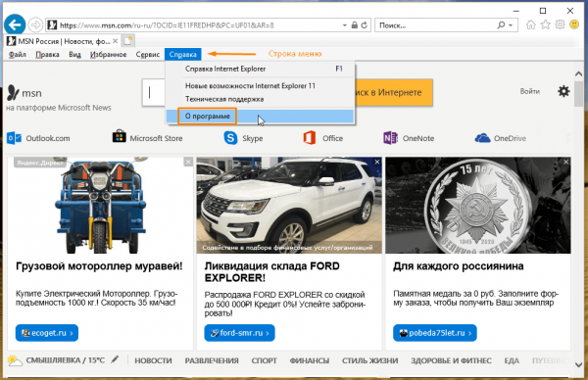The image size is (588, 380).
Task: Click the MSN butterfly logo
Action: click(x=13, y=92)
